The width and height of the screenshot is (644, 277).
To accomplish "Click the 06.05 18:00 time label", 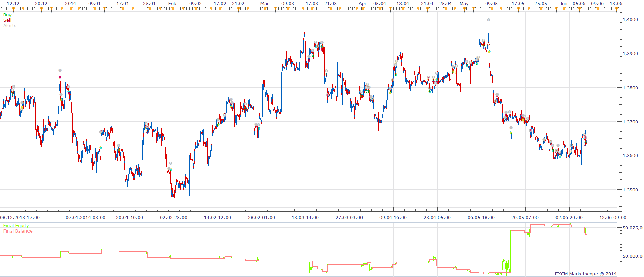I will pos(481,218).
